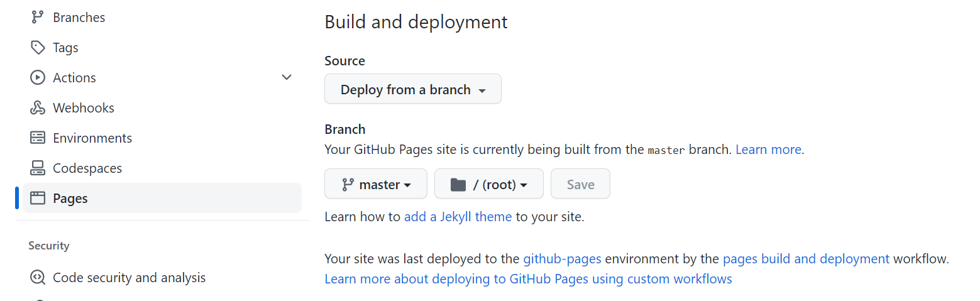
Task: Expand the Actions submenu chevron
Action: pyautogui.click(x=287, y=78)
